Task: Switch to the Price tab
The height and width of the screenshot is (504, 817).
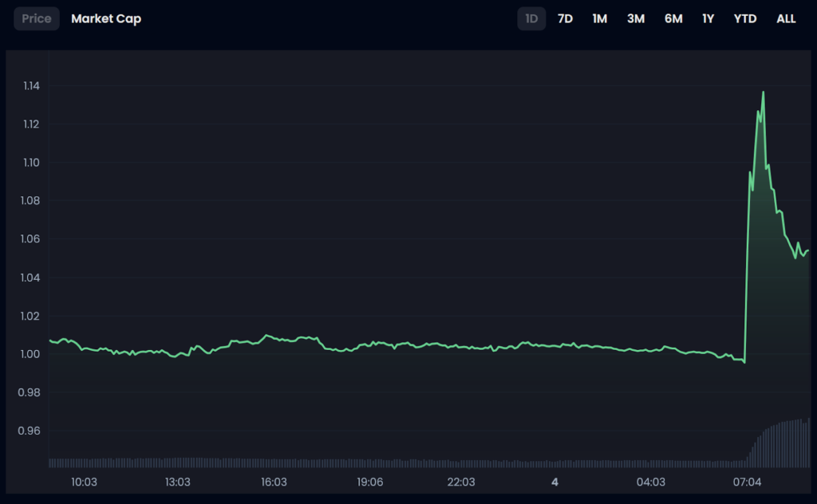Action: click(37, 18)
